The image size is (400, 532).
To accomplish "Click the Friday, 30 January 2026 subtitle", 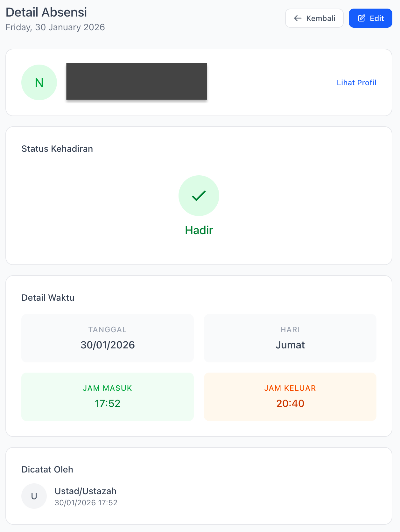I will [x=55, y=27].
